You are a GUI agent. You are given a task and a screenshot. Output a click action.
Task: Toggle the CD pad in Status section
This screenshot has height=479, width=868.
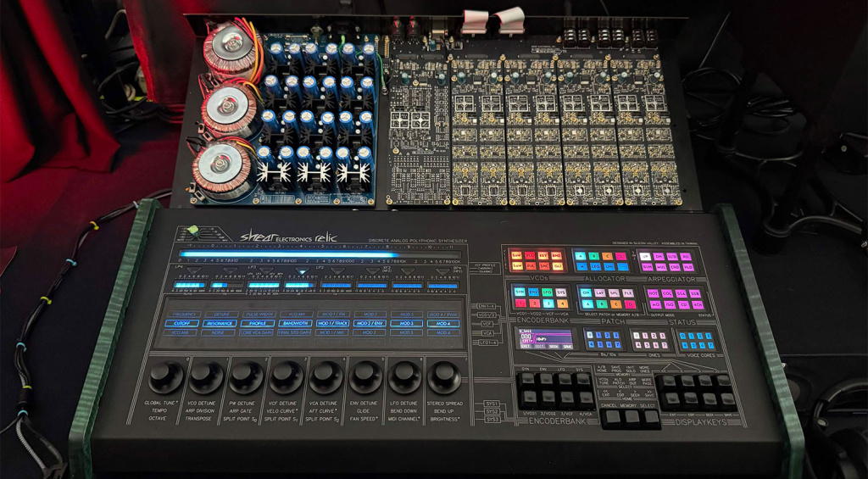(x=684, y=305)
